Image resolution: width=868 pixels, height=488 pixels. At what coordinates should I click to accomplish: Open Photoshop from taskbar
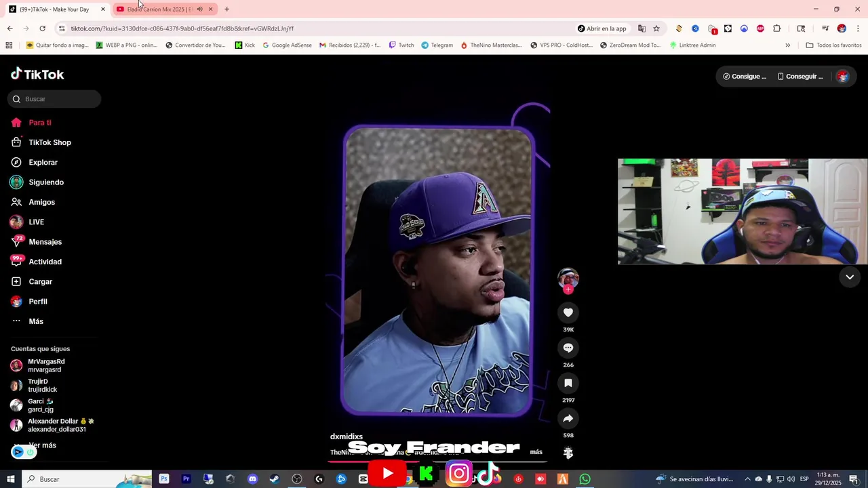pos(164,479)
